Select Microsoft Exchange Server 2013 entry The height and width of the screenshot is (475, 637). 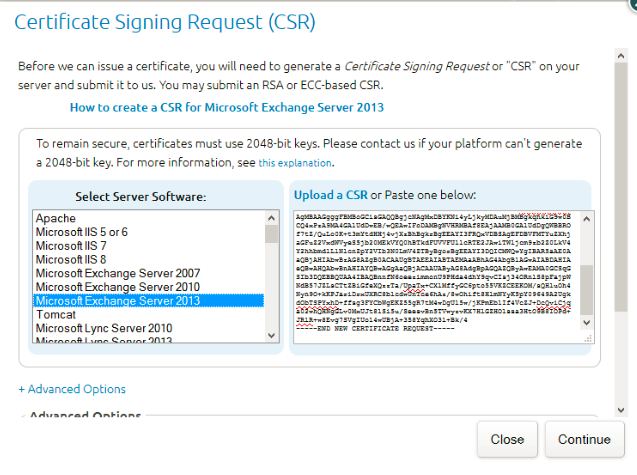(x=117, y=300)
